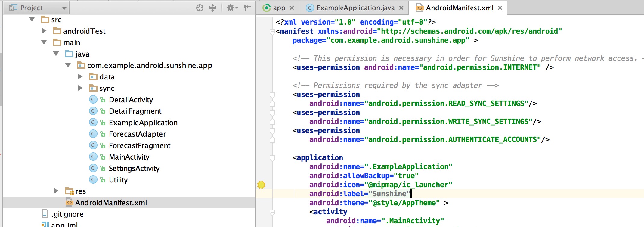
Task: Fold the activity tag in the gutter
Action: click(272, 212)
